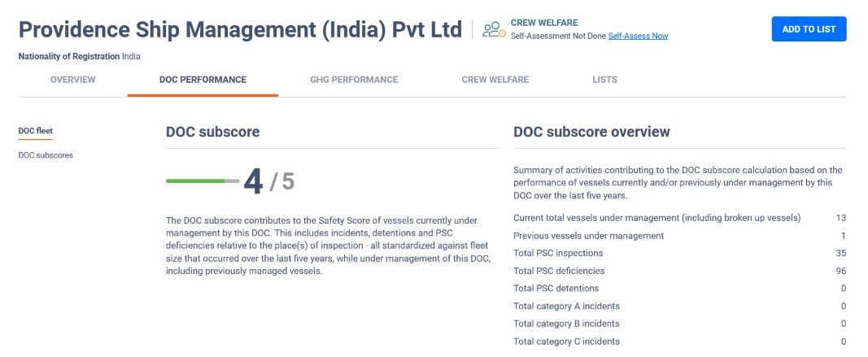Click the 4 / 5 score value

click(x=269, y=181)
